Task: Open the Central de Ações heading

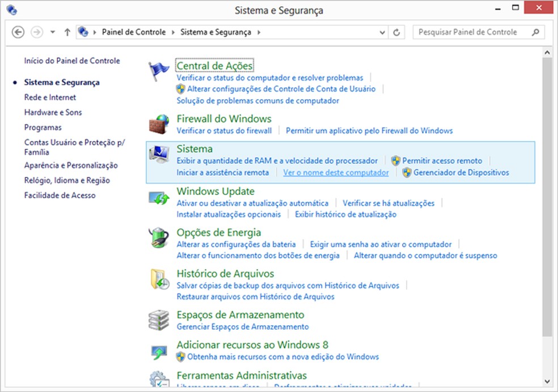Action: pos(214,66)
